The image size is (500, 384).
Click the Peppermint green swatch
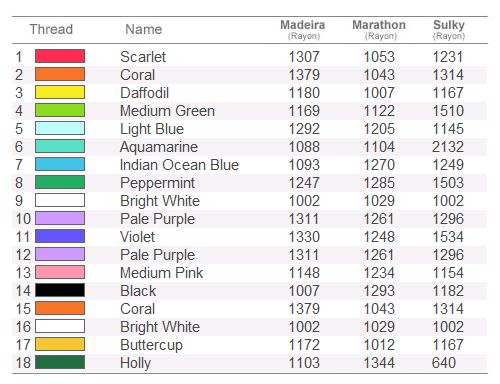[60, 182]
